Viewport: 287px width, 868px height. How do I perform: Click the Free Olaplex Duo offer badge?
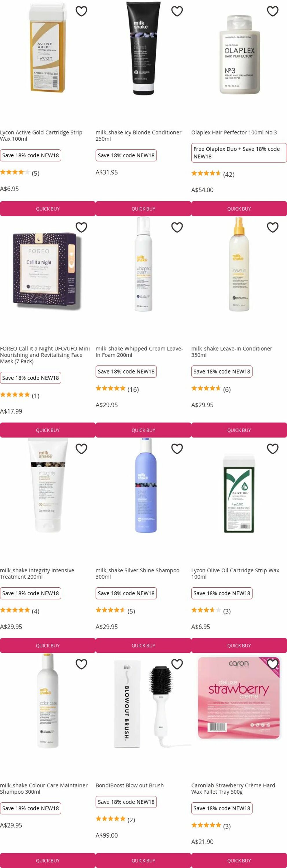239,153
